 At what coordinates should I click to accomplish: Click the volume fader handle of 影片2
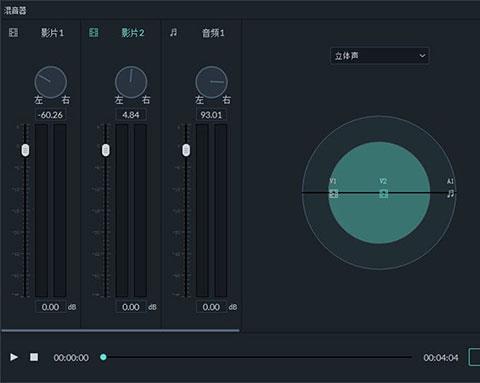(106, 150)
